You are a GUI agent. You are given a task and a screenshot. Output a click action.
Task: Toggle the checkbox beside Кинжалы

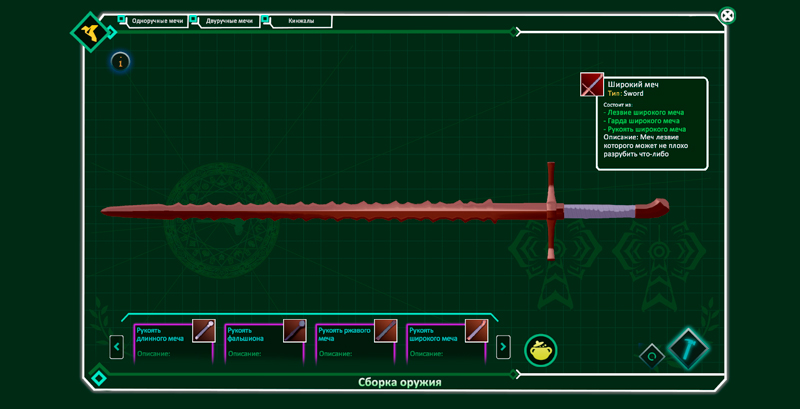point(266,20)
